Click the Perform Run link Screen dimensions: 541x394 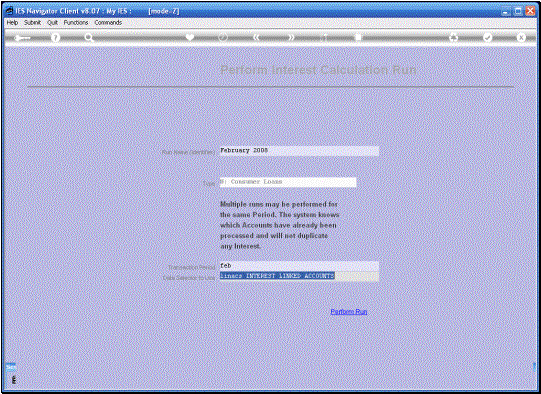[x=349, y=312]
